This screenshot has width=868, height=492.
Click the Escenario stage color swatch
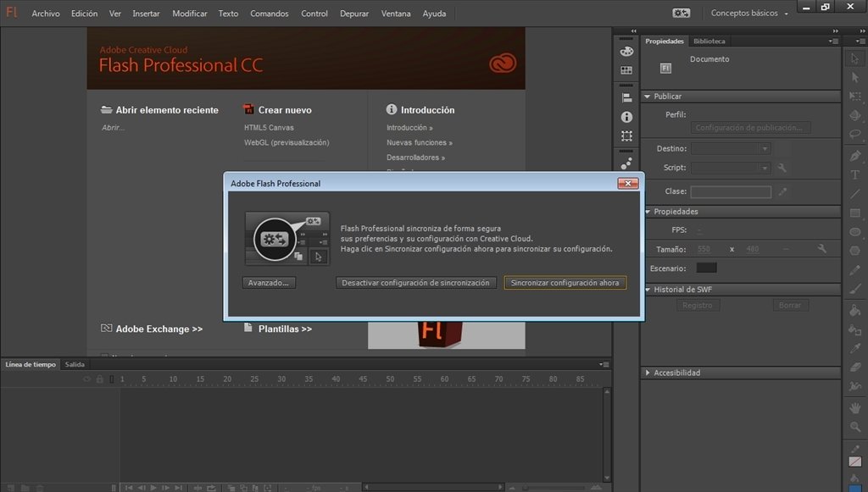(706, 268)
